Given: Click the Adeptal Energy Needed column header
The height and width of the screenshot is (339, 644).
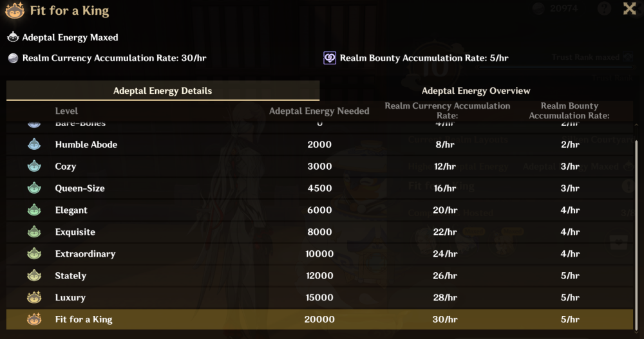Looking at the screenshot, I should pos(319,111).
